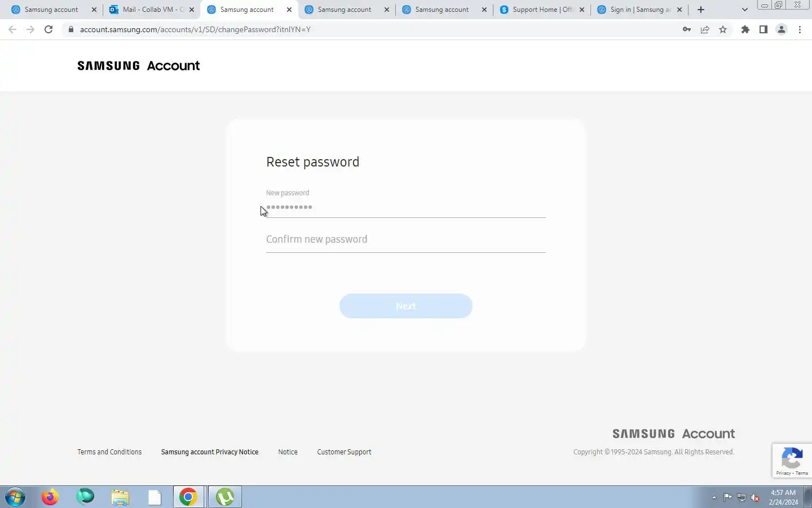Reload the page with the refresh icon
This screenshot has height=508, width=812.
pos(48,29)
